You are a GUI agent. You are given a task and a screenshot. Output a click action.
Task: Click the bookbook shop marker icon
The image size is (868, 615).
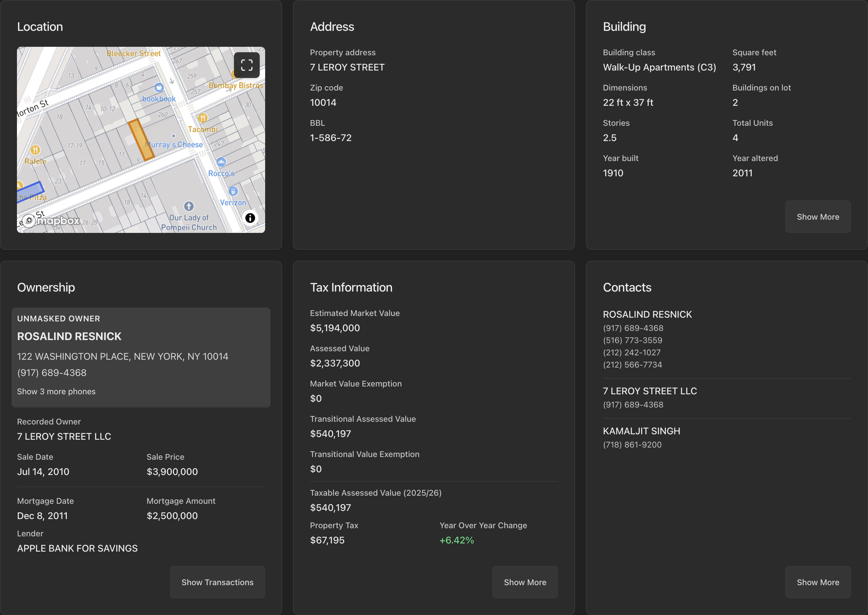coord(159,87)
